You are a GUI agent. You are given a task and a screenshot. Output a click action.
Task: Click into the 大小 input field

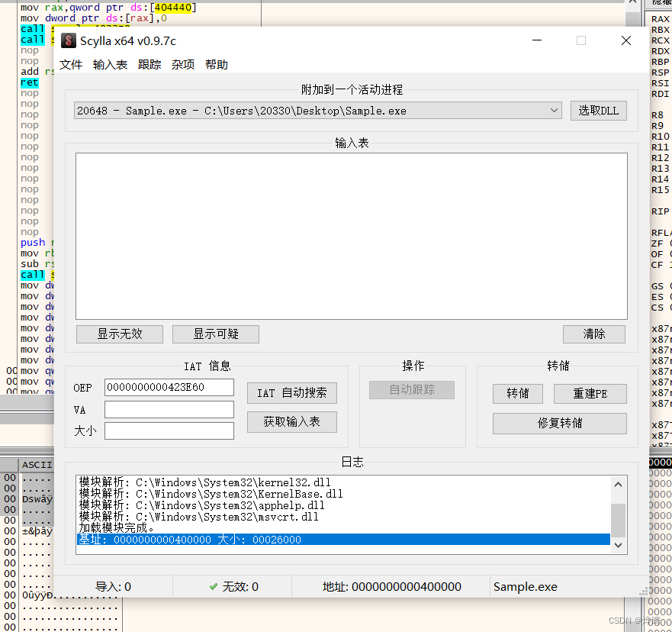point(169,431)
